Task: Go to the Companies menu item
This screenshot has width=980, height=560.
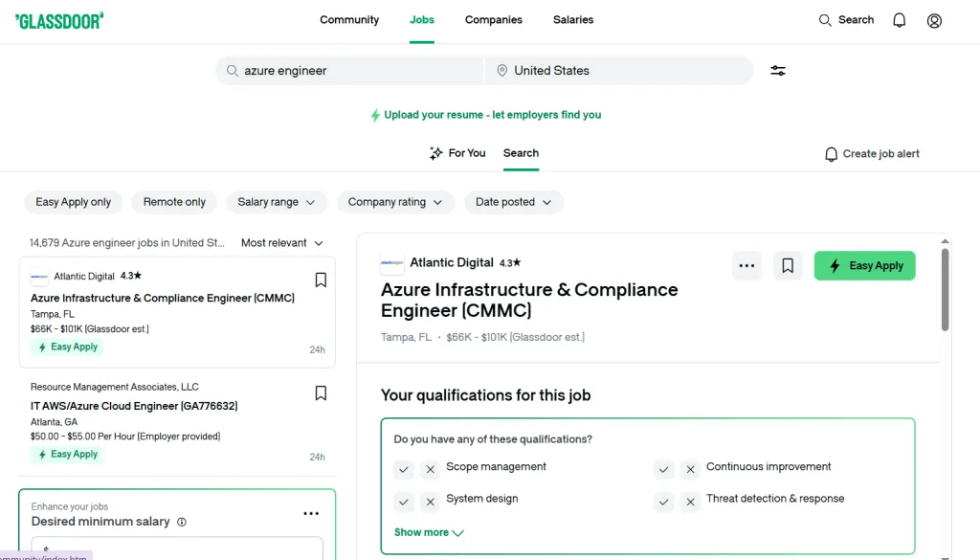Action: [493, 20]
